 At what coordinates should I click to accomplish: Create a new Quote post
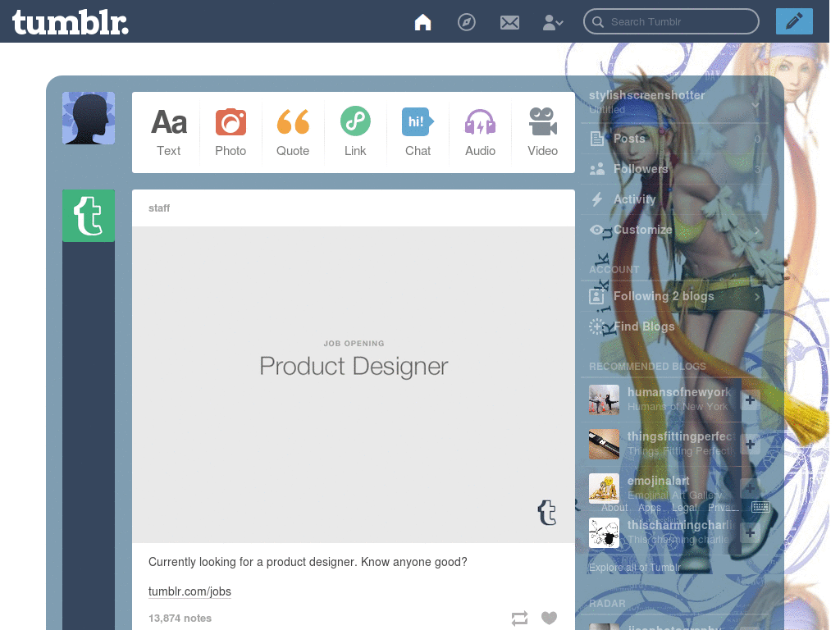tap(293, 132)
